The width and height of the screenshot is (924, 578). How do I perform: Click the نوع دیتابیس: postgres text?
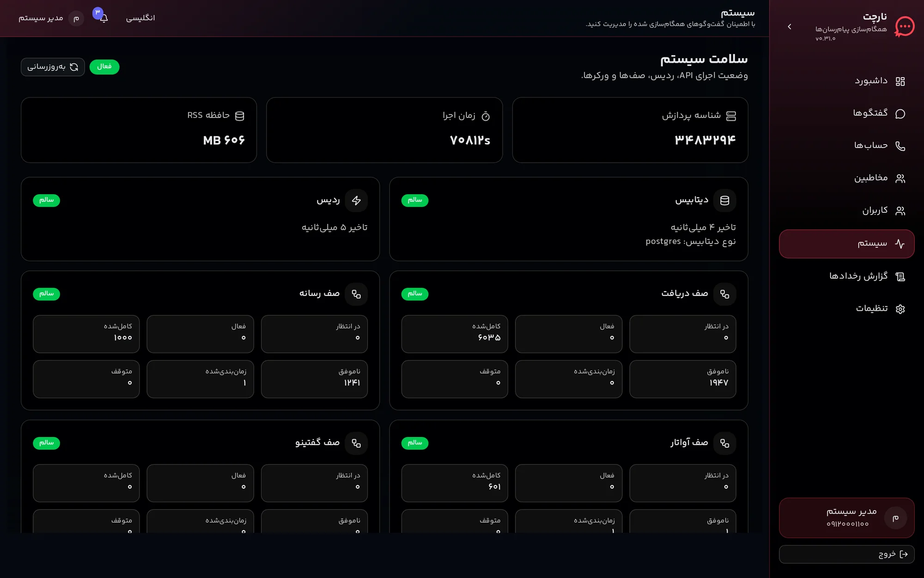691,241
